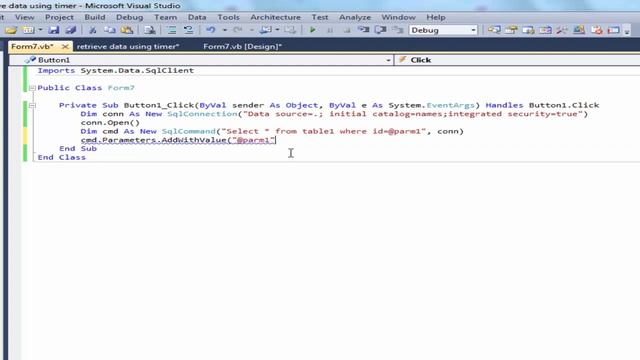Switch to Form7.vb [Design]* tab

[x=242, y=47]
